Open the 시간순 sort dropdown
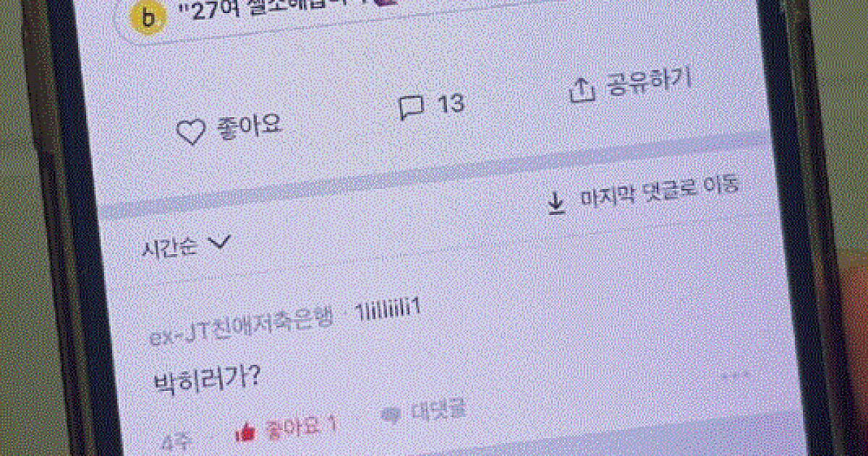The height and width of the screenshot is (456, 868). [186, 246]
